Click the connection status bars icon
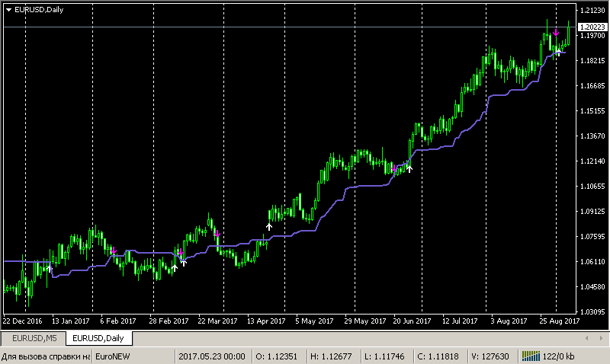This screenshot has height=364, width=610. click(x=531, y=356)
